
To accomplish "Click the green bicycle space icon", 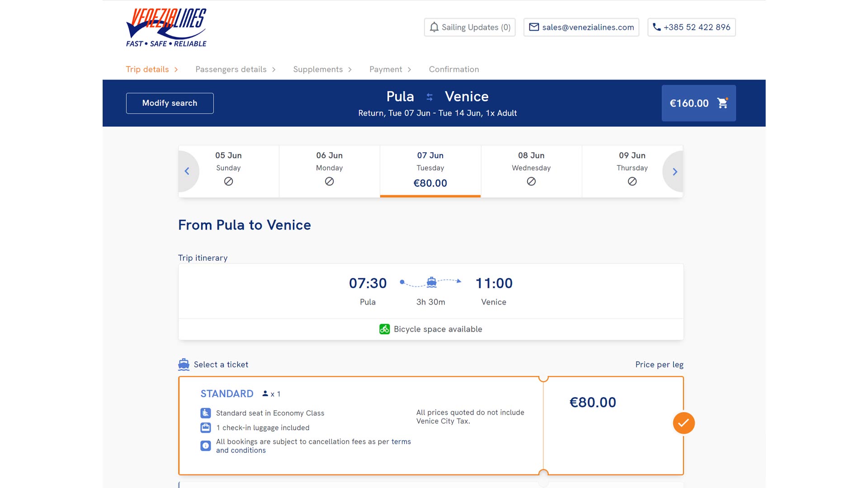I will click(384, 329).
